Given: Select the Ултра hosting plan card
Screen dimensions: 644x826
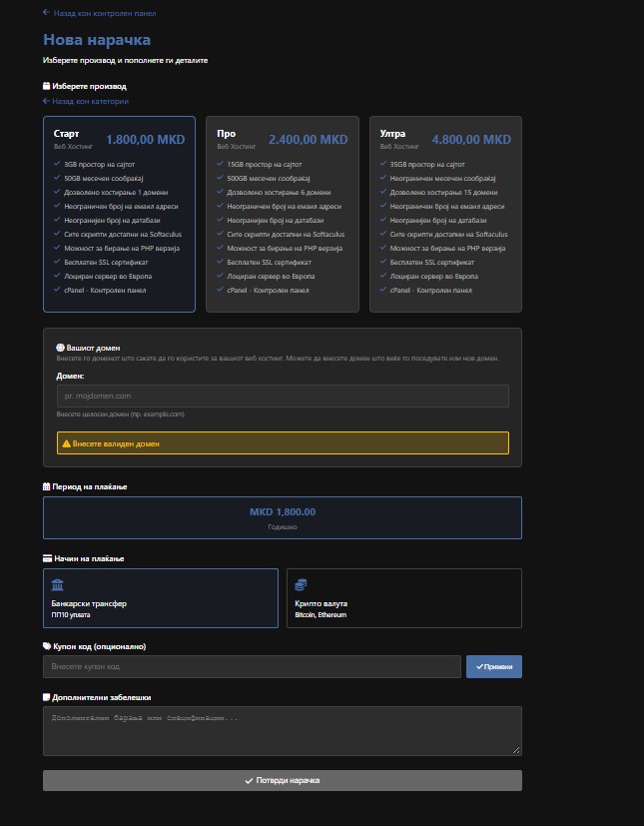Looking at the screenshot, I should 445,214.
